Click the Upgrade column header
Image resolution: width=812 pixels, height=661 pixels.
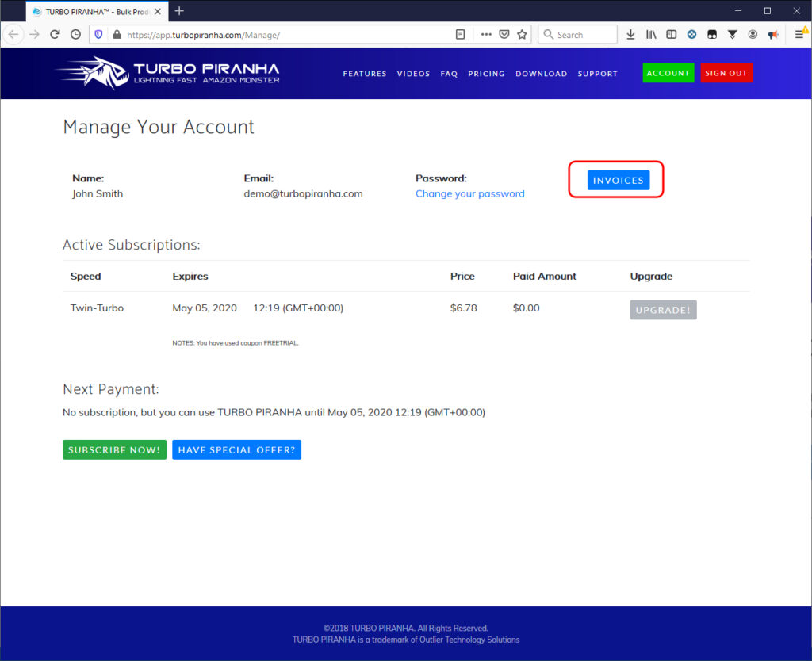pyautogui.click(x=651, y=276)
